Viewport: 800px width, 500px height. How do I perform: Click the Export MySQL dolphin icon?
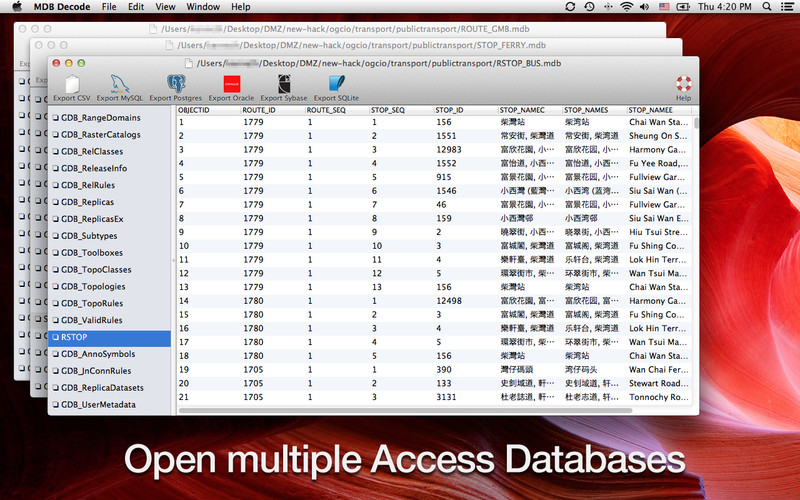click(x=119, y=84)
